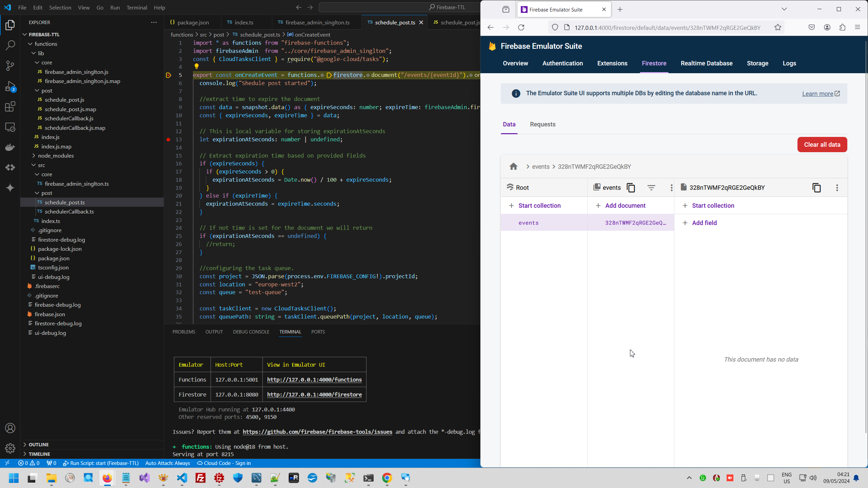Toggle the breakpoint on line 5
The height and width of the screenshot is (488, 868).
(169, 75)
